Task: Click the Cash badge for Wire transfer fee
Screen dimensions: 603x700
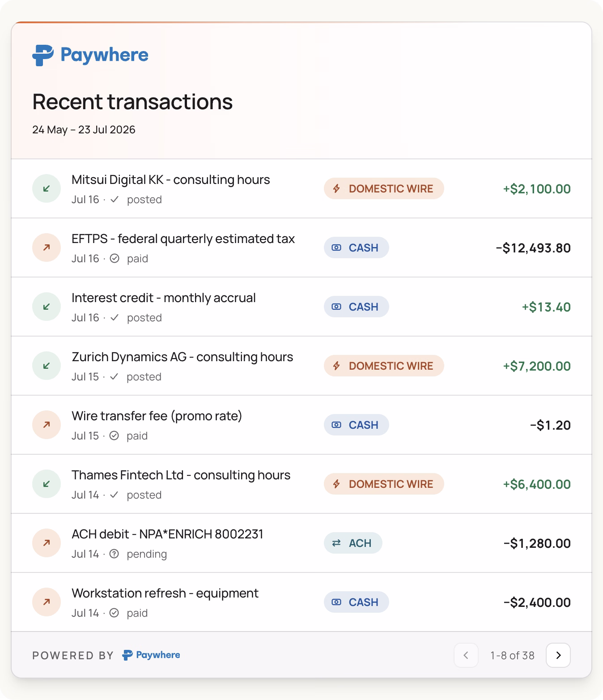Action: [x=357, y=425]
